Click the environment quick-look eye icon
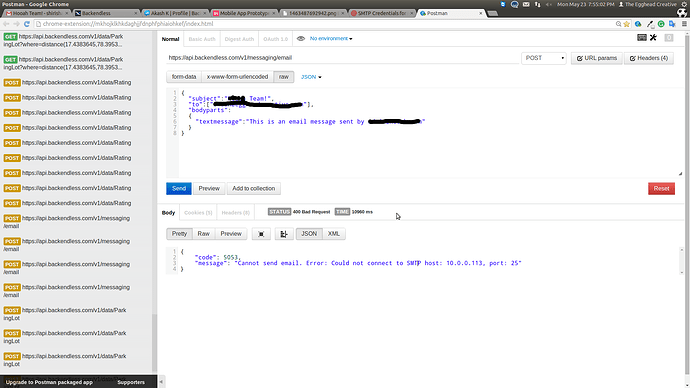This screenshot has width=690, height=388. coord(301,39)
